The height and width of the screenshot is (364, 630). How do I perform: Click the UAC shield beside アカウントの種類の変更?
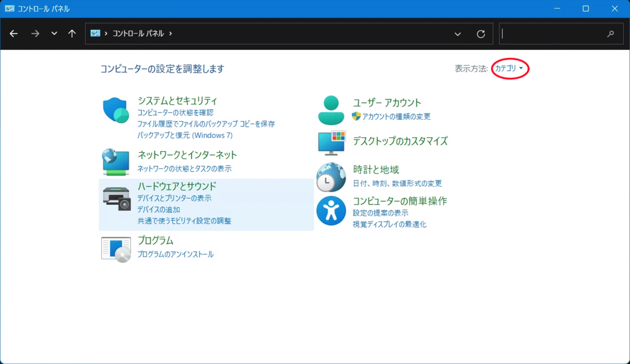(356, 116)
